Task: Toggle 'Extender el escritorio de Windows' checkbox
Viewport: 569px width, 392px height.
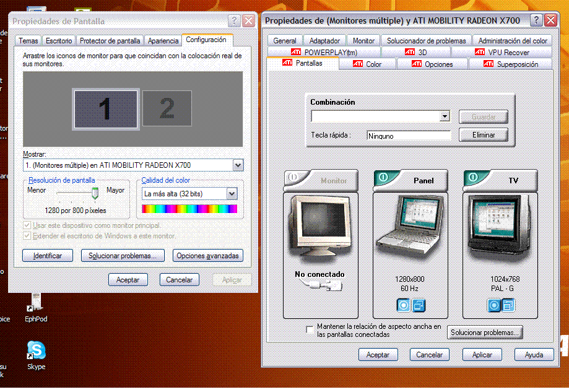Action: 27,236
